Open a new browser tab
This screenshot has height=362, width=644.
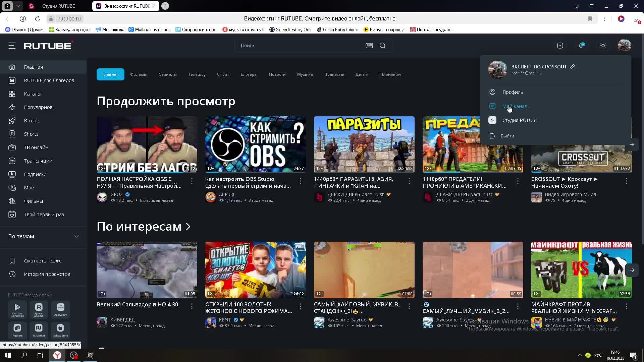point(165,6)
